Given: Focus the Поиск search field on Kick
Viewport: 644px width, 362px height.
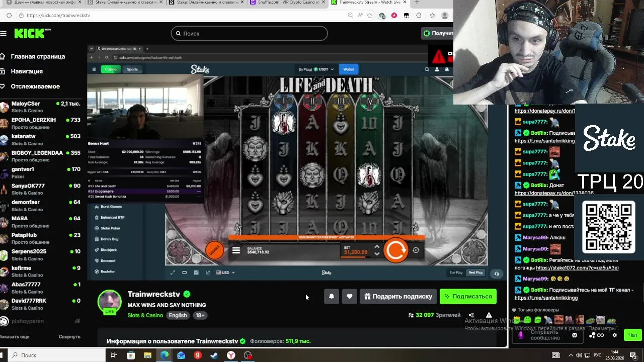Looking at the screenshot, I should point(249,33).
